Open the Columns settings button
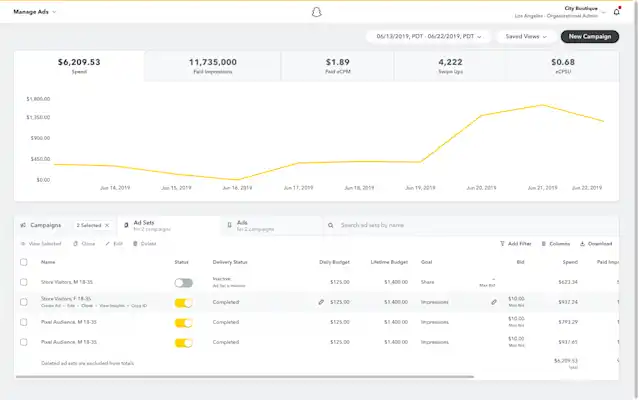 (x=555, y=244)
